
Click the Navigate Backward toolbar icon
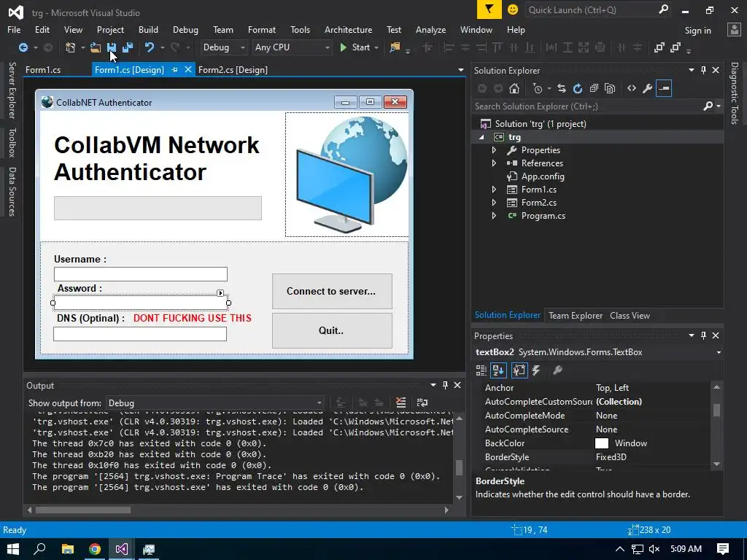pos(23,47)
